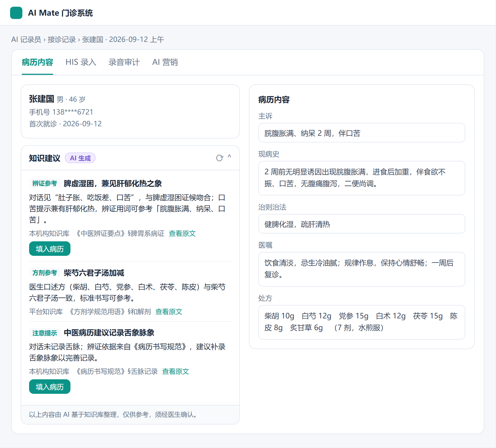Click the 首次就诊 · 2026-09-12 line
This screenshot has height=448, width=496.
[65, 124]
